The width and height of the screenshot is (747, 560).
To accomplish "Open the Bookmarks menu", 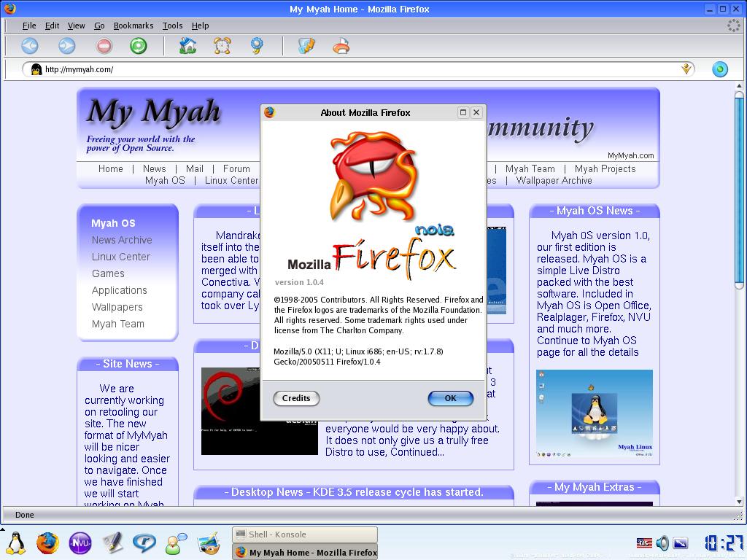I will point(133,26).
